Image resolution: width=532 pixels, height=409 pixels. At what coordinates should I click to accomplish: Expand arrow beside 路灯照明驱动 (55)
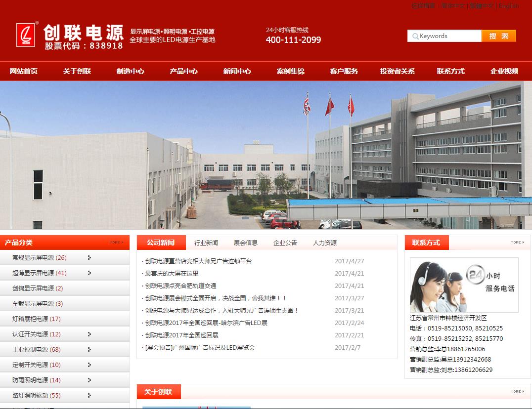[x=89, y=395]
